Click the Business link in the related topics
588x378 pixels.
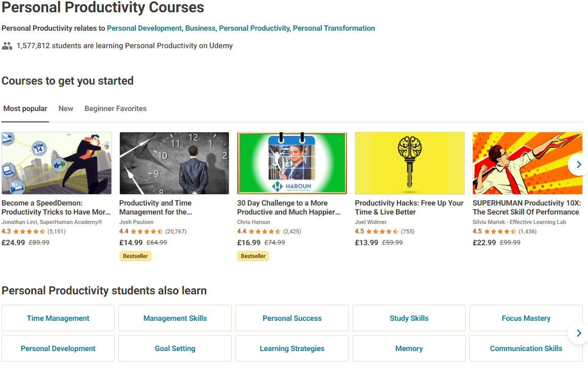click(201, 28)
